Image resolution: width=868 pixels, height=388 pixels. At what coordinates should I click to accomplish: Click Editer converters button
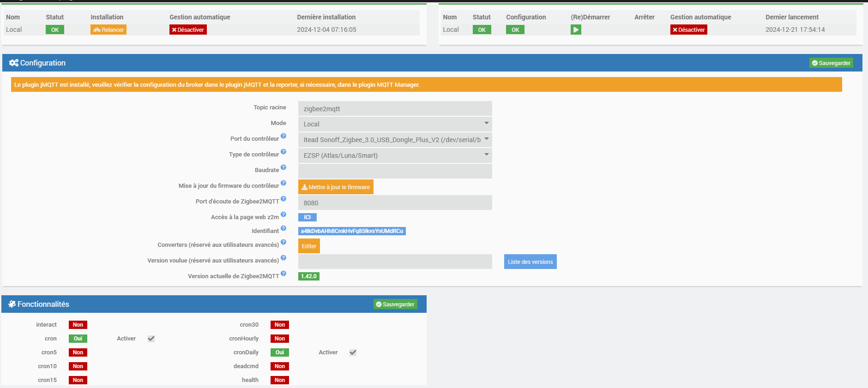tap(309, 246)
